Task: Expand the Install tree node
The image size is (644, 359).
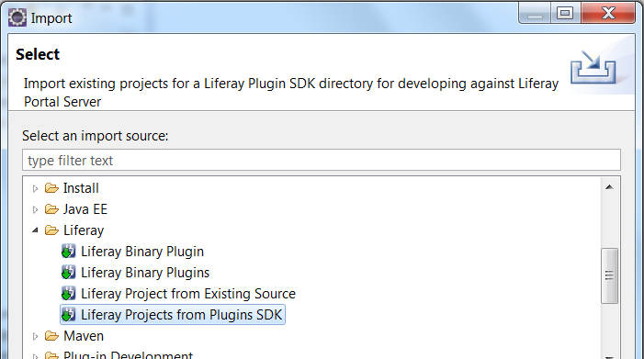Action: [35, 188]
